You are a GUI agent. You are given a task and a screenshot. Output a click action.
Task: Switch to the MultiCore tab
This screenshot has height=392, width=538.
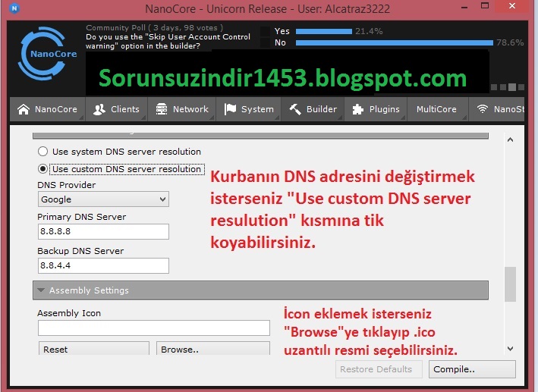pos(436,109)
